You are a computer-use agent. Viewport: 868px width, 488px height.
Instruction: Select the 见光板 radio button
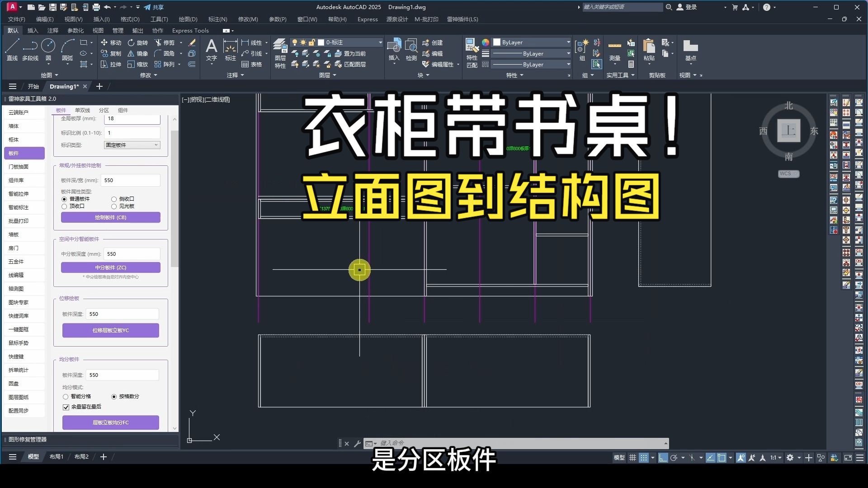tap(114, 206)
